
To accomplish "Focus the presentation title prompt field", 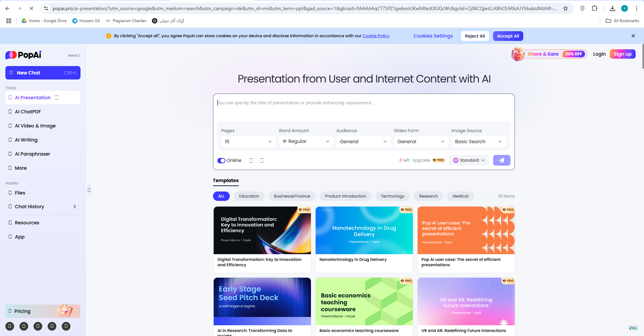I will pos(364,107).
